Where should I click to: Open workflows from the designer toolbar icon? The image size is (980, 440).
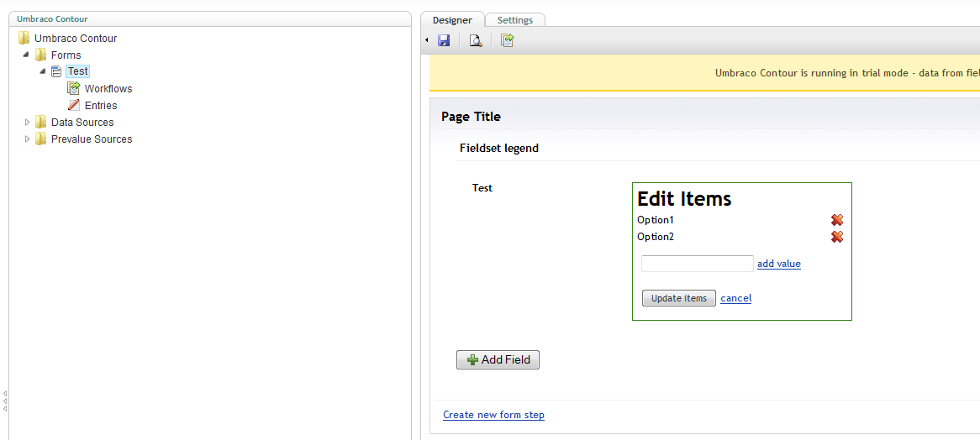(x=507, y=40)
